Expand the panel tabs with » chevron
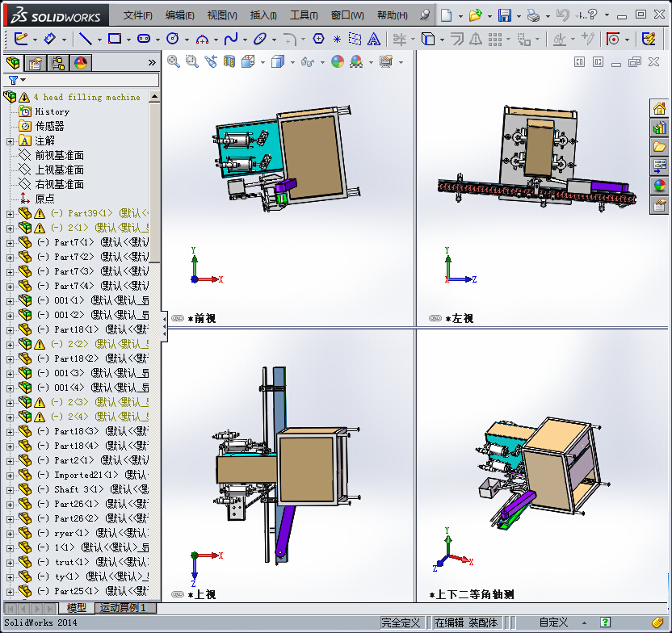This screenshot has height=633, width=672. (x=152, y=62)
